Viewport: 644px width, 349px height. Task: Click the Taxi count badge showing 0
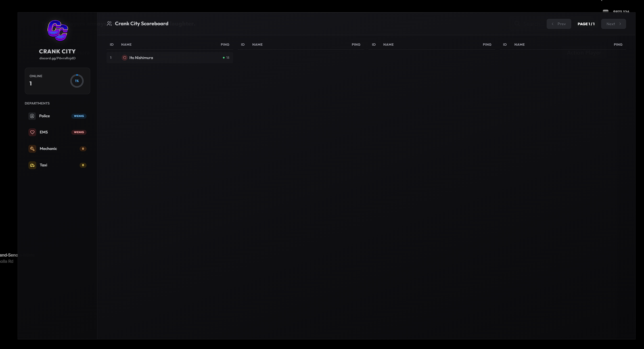(x=83, y=165)
